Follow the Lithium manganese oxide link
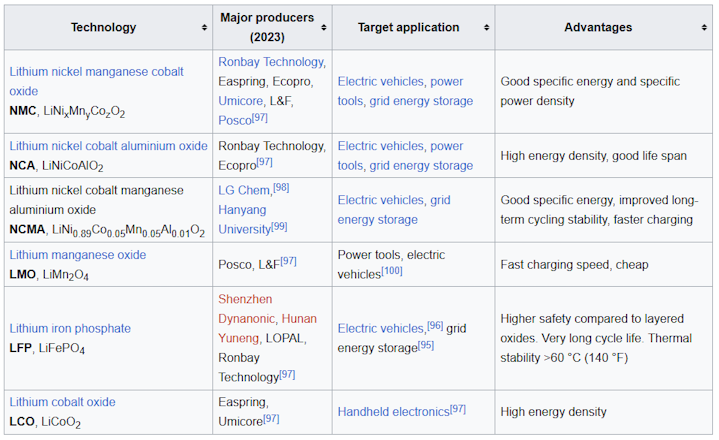Image resolution: width=719 pixels, height=440 pixels. coord(77,255)
